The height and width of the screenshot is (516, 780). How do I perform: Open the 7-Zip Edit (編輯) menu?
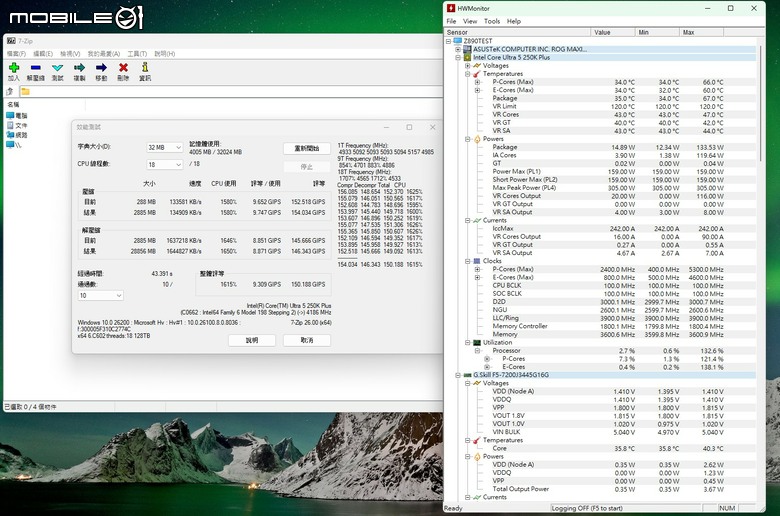pyautogui.click(x=43, y=54)
